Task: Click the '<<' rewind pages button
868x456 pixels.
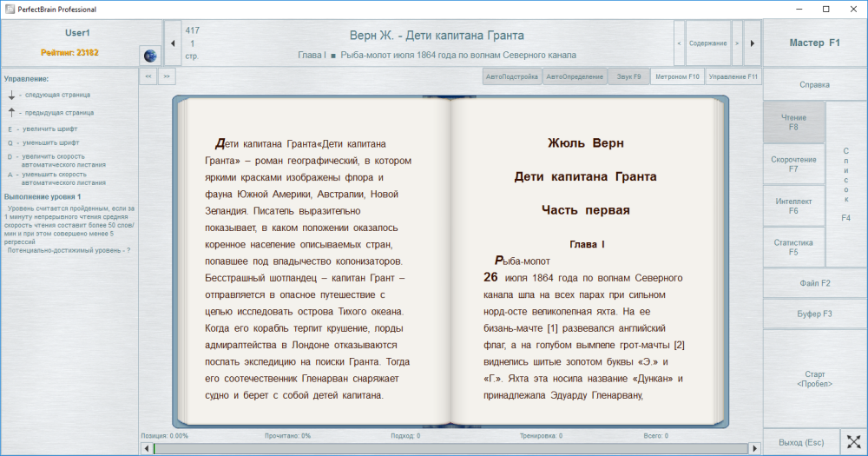Action: (148, 76)
